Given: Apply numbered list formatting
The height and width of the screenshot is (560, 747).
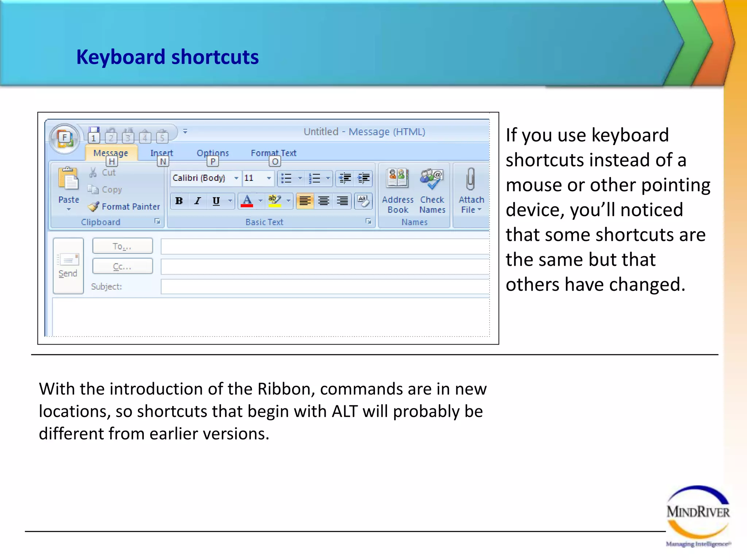Looking at the screenshot, I should [314, 178].
